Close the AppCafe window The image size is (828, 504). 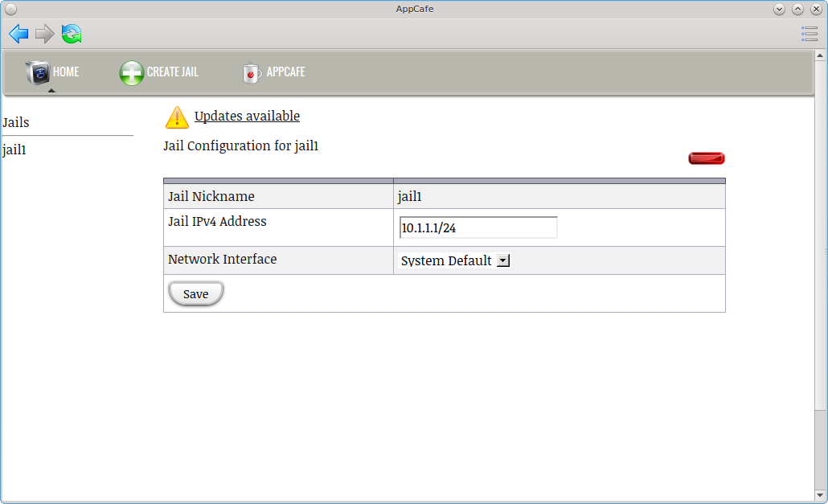pyautogui.click(x=817, y=9)
